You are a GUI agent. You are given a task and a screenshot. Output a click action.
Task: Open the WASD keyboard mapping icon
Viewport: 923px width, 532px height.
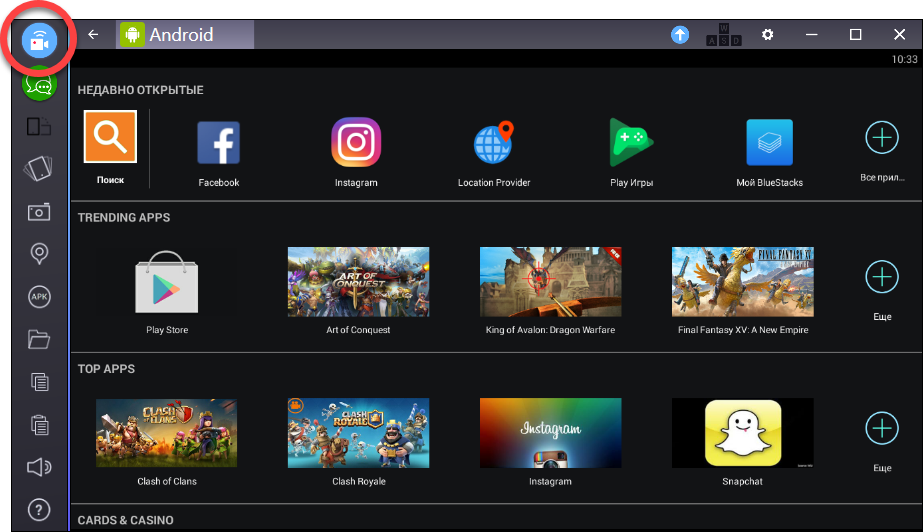pyautogui.click(x=723, y=35)
